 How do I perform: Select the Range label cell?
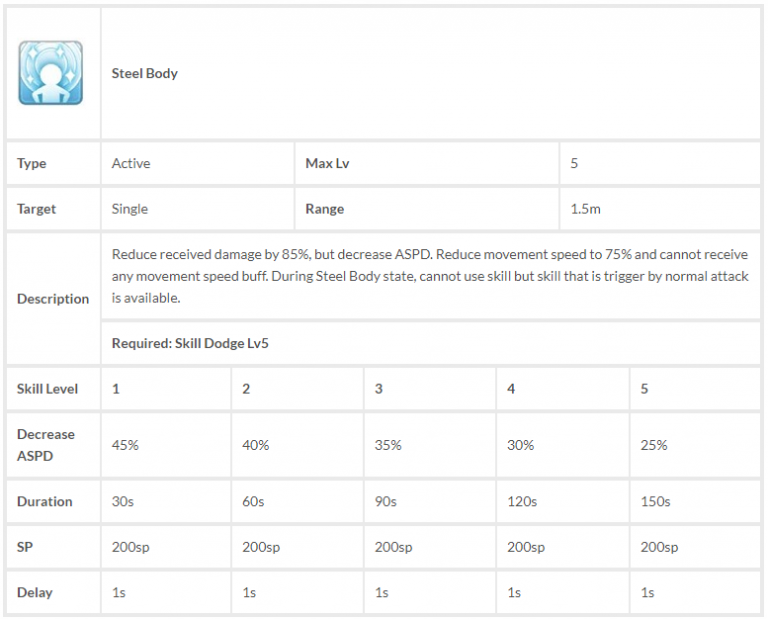pyautogui.click(x=325, y=209)
